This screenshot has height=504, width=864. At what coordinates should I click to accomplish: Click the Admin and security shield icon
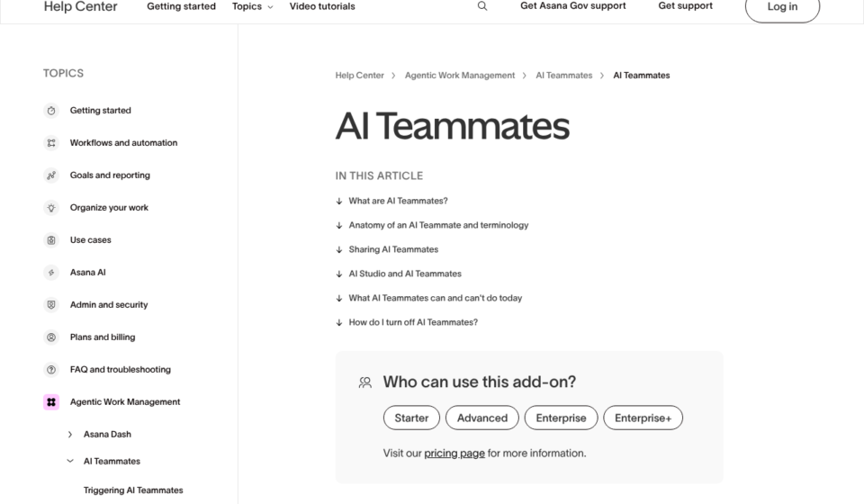(51, 304)
